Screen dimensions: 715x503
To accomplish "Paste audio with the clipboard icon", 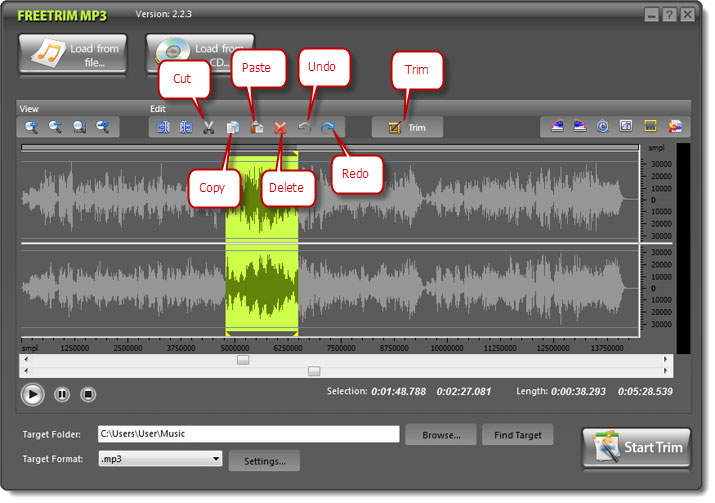I will coord(257,127).
